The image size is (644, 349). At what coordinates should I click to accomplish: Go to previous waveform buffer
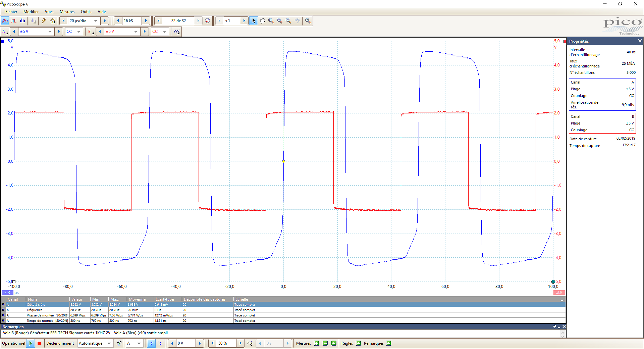[x=159, y=21]
